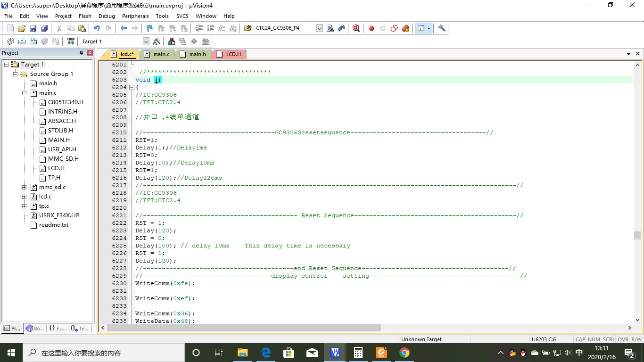Switch to the main.c editor tab
This screenshot has height=362, width=644.
tap(157, 54)
